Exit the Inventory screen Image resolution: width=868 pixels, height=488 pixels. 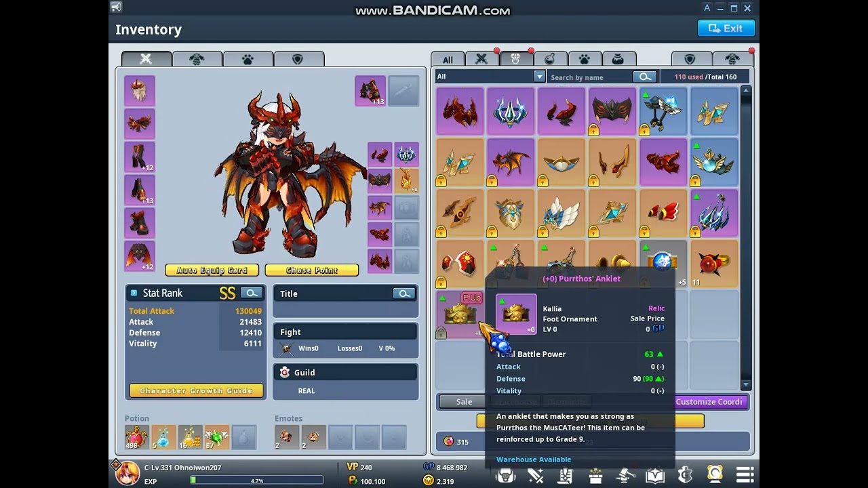coord(726,28)
